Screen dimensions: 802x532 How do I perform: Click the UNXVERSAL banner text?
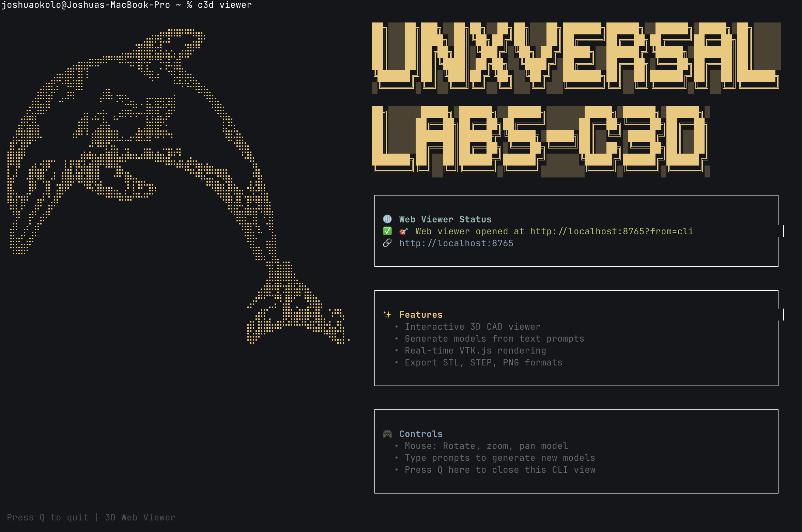coord(576,56)
